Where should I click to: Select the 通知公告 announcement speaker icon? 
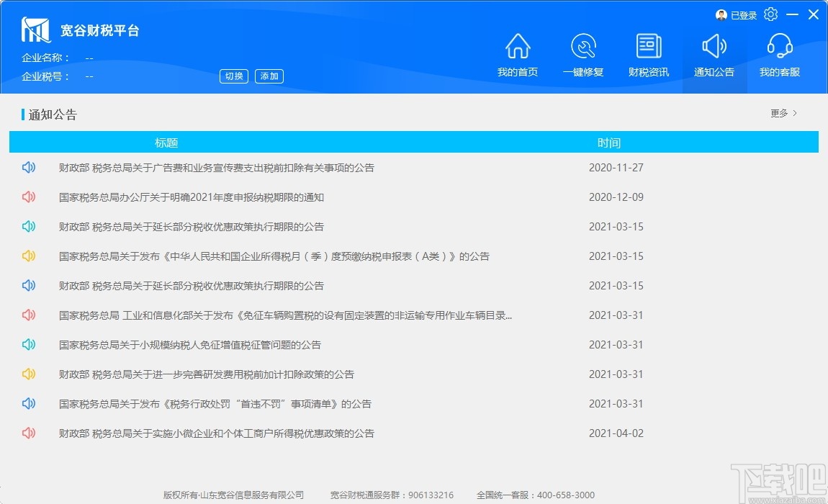tap(714, 45)
